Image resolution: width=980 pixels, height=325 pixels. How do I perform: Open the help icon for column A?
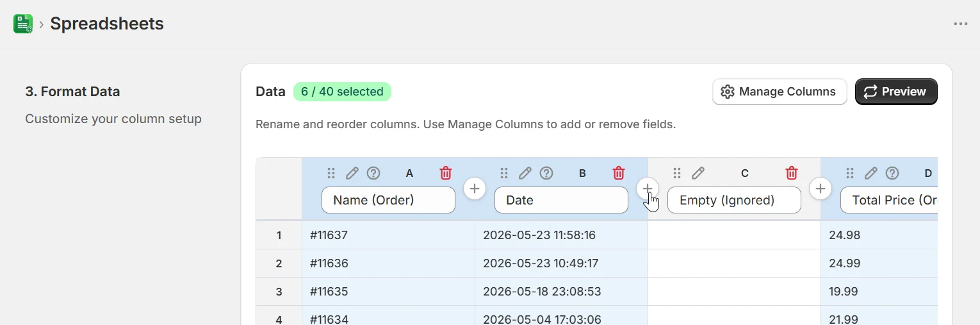[373, 173]
